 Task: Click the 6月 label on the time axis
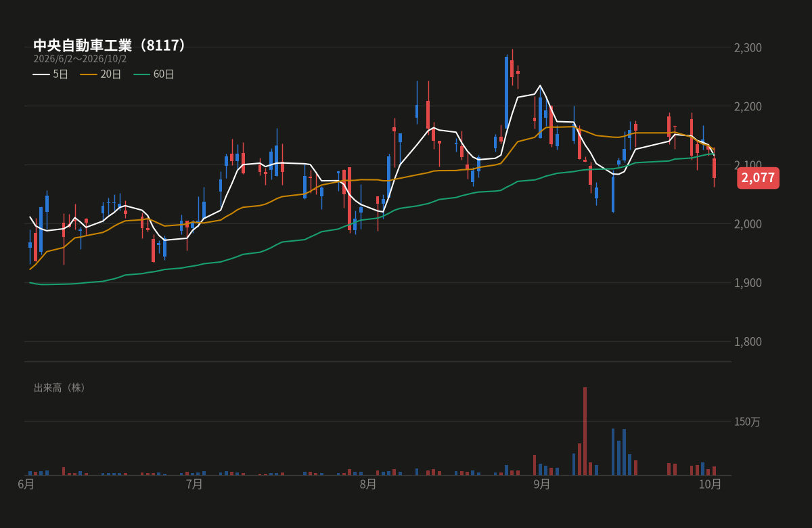(x=26, y=484)
